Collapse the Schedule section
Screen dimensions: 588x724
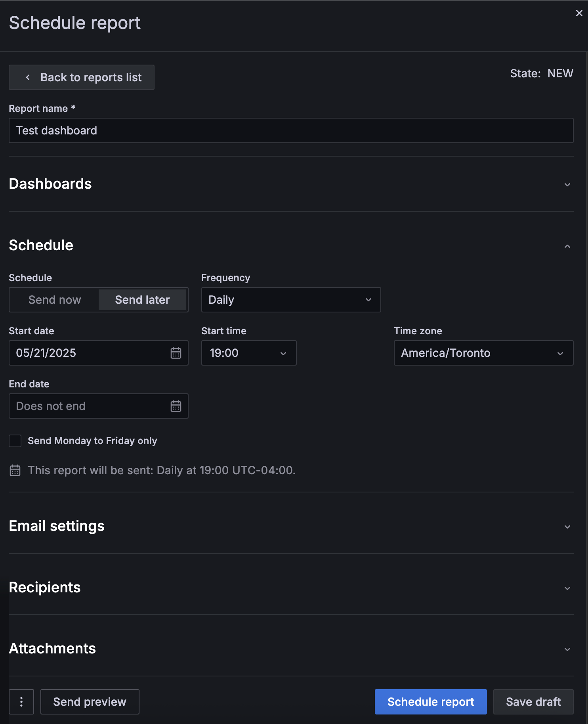pos(567,246)
